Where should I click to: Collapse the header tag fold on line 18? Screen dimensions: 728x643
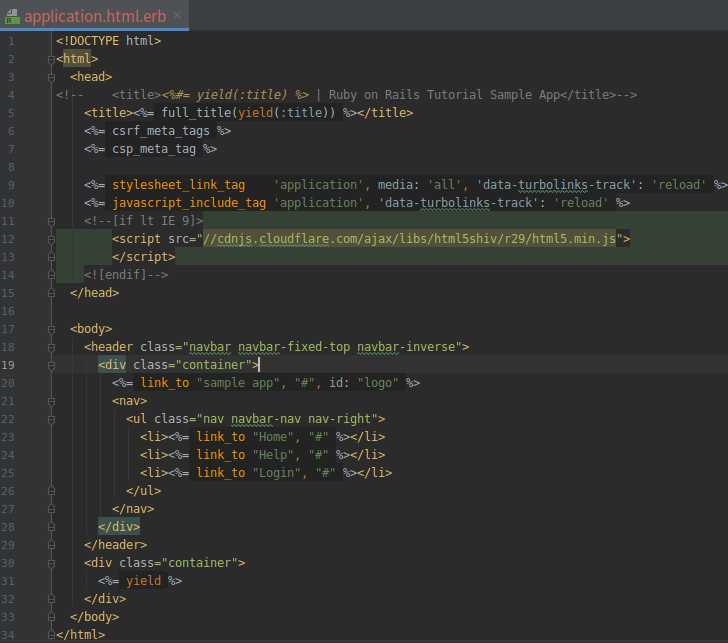coord(52,348)
